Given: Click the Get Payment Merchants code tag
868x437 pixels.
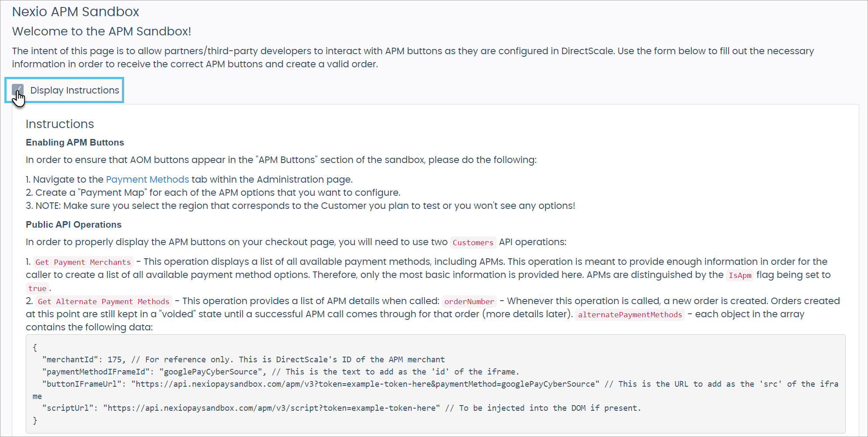Looking at the screenshot, I should point(83,262).
